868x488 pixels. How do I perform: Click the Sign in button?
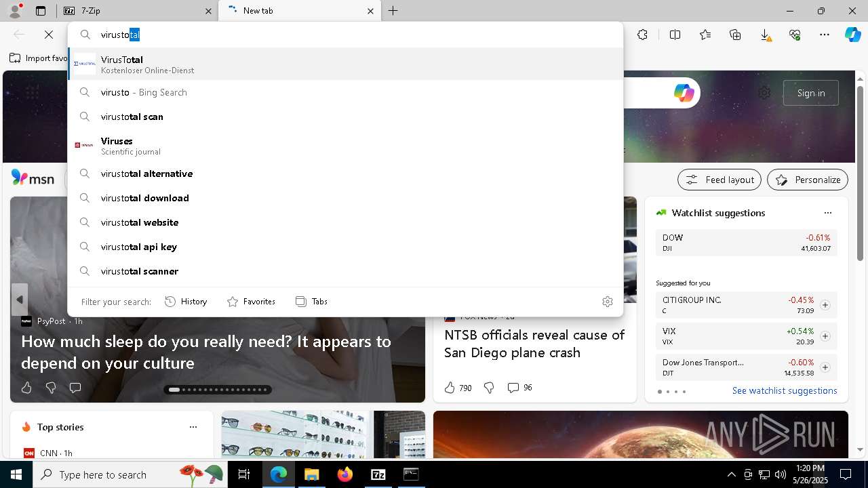[x=811, y=93]
